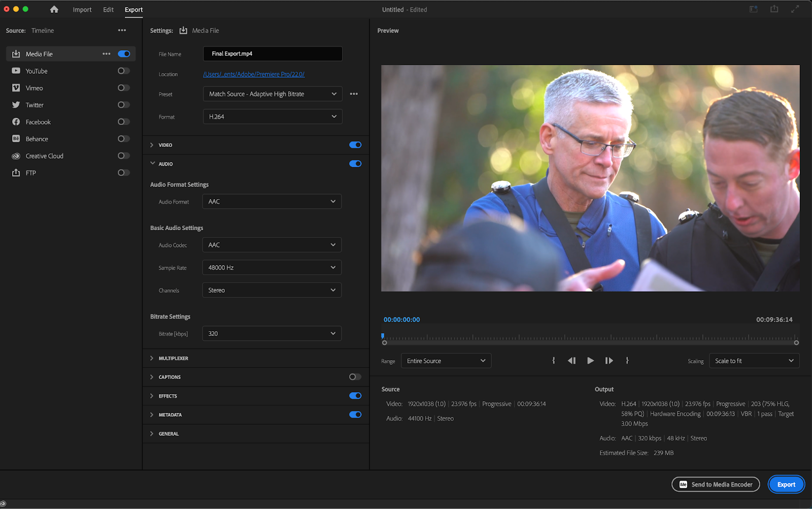
Task: Select the YouTube publish destination icon
Action: 16,71
